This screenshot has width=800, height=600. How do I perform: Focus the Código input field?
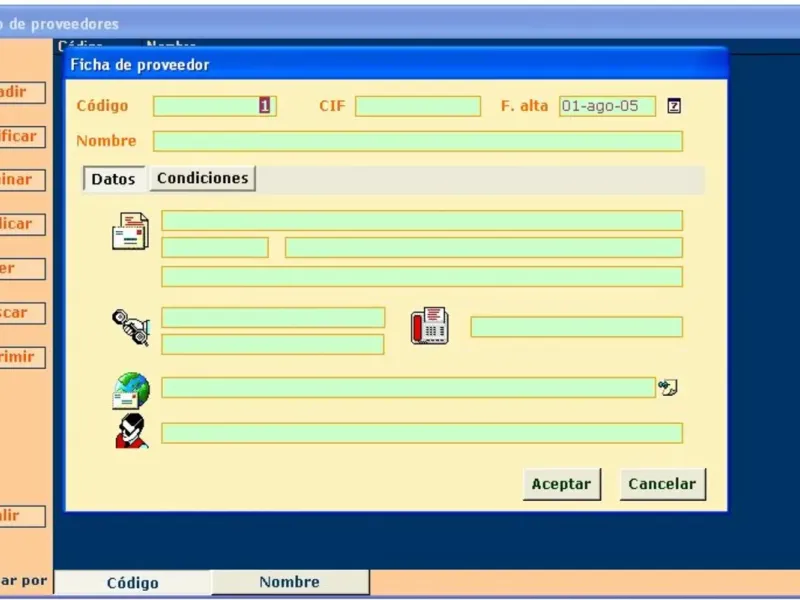[x=215, y=106]
